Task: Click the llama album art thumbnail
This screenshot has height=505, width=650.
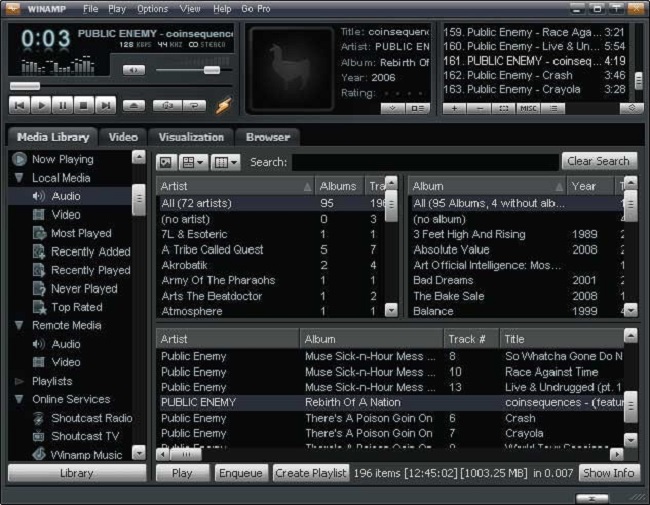Action: click(291, 69)
